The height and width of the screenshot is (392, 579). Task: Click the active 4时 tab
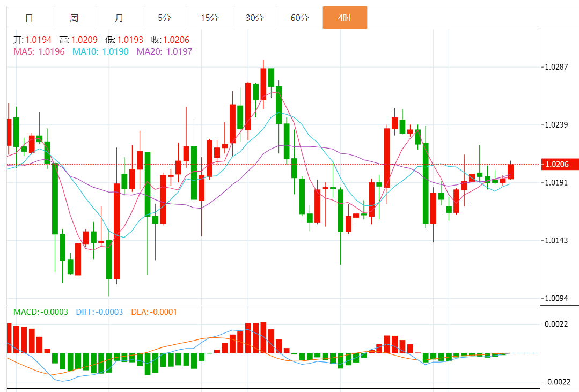click(x=345, y=18)
